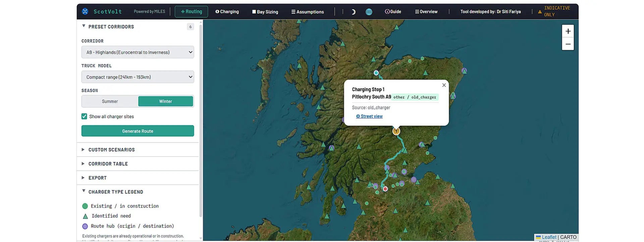Select the Winter season option
Viewport: 644px width, 242px height.
(166, 101)
